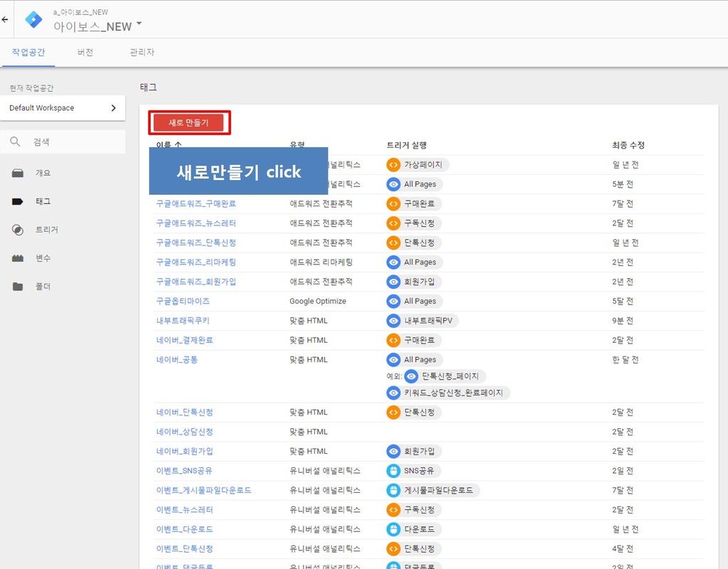The height and width of the screenshot is (569, 728).
Task: Open the 네이버_단톡신청 tag
Action: pyautogui.click(x=185, y=412)
